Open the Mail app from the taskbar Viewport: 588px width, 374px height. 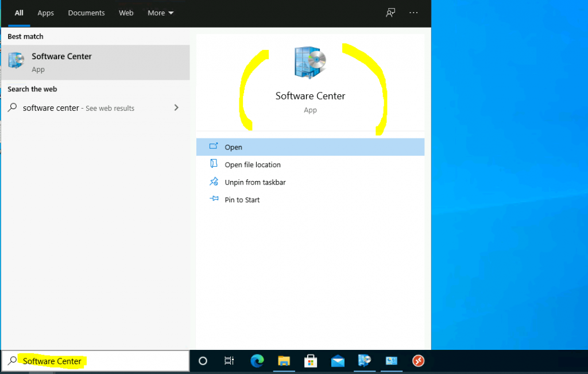(x=338, y=361)
